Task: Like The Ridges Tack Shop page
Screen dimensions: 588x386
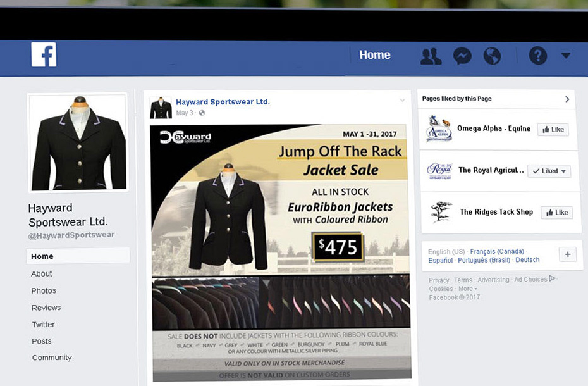Action: [557, 213]
